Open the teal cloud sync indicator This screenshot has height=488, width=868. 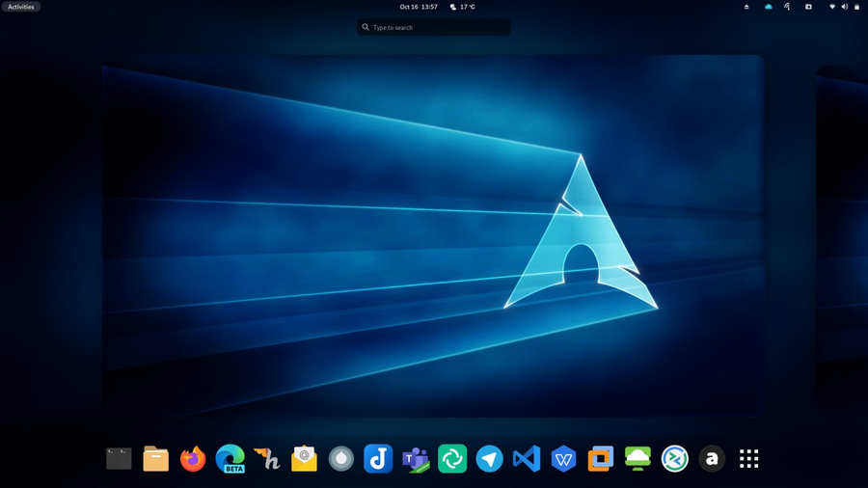pos(769,7)
